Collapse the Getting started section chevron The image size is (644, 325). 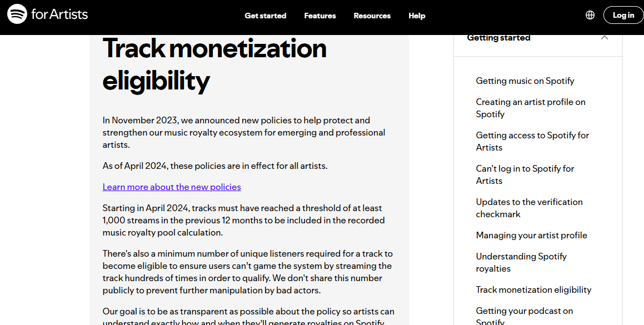point(604,38)
